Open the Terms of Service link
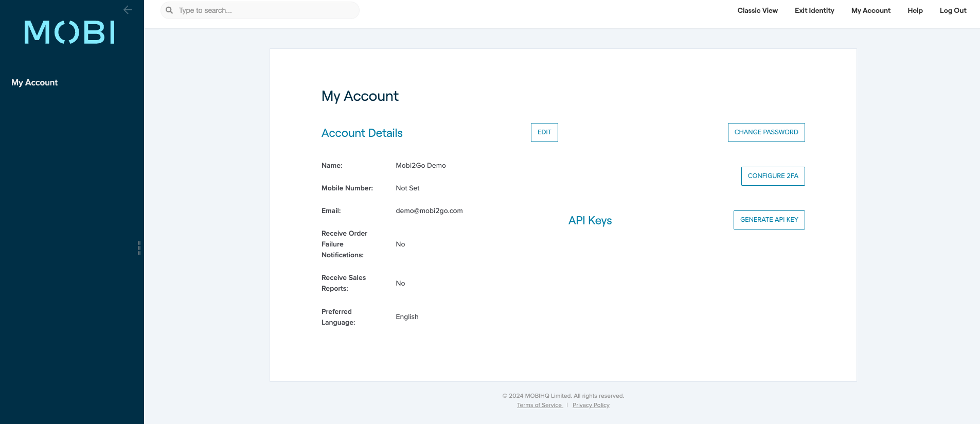 coord(540,405)
